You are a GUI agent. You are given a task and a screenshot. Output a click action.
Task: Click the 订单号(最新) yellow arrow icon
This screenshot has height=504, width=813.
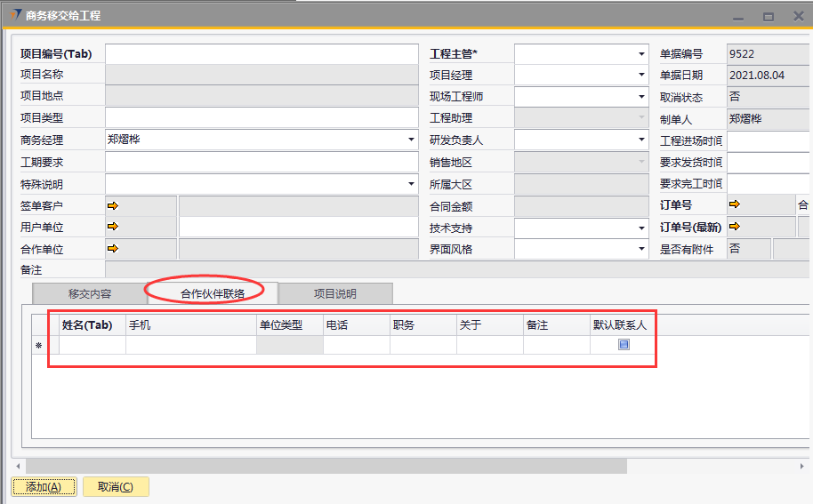click(735, 227)
